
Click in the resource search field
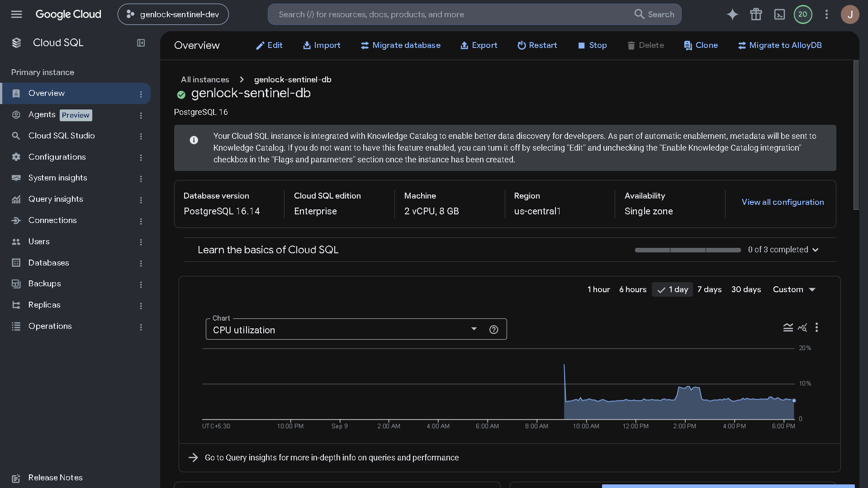coord(452,14)
